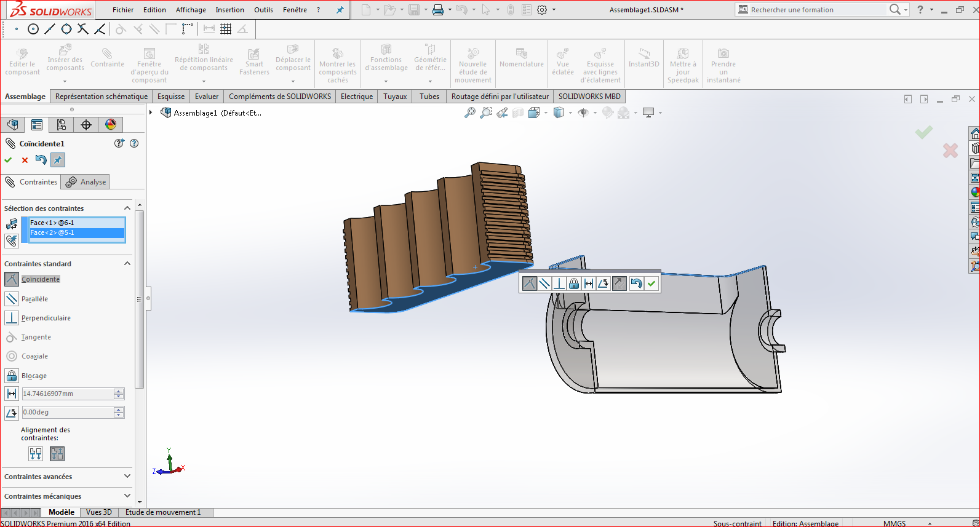Screen dimensions: 980x527
Task: Switch to the Esquisse ribbon tab
Action: click(171, 97)
